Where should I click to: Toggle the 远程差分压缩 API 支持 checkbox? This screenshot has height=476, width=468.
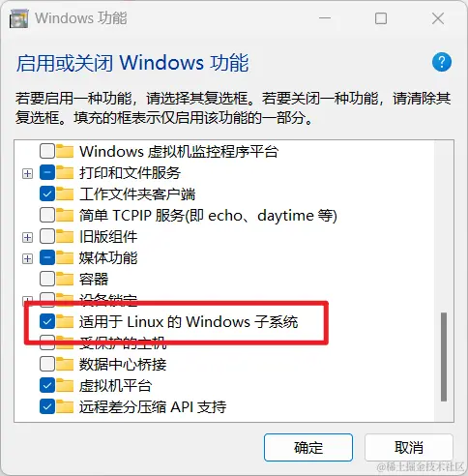click(x=47, y=406)
